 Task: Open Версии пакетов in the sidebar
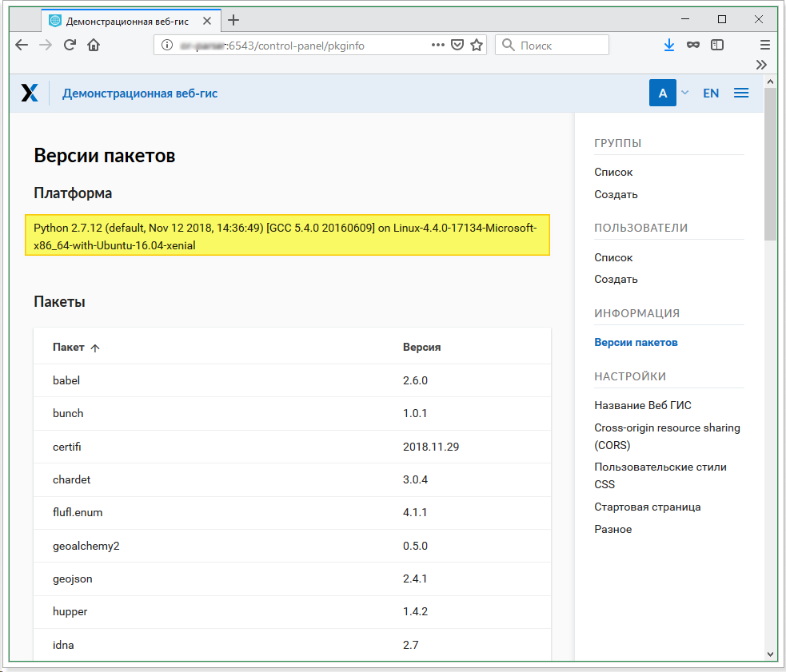point(636,342)
